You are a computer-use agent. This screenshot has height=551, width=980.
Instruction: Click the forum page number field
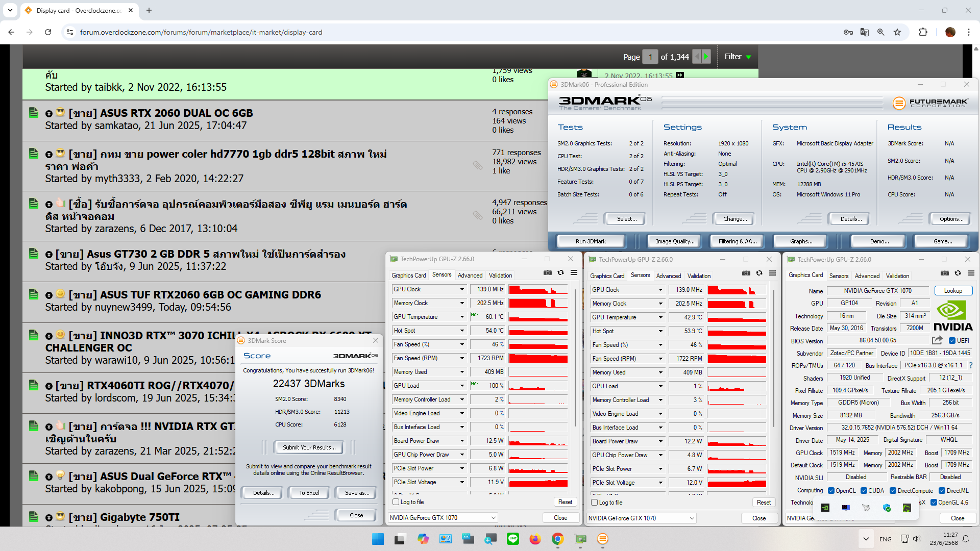click(650, 57)
